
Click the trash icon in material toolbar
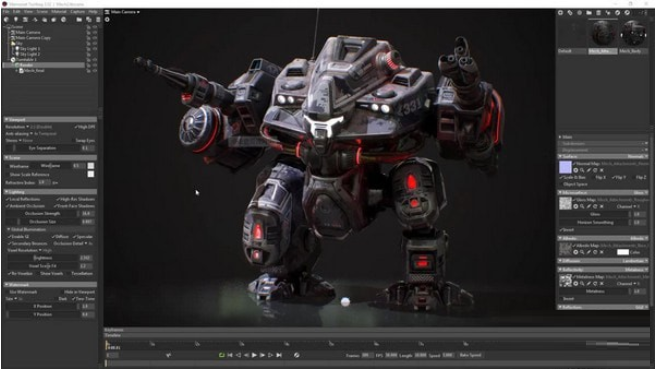click(x=598, y=13)
